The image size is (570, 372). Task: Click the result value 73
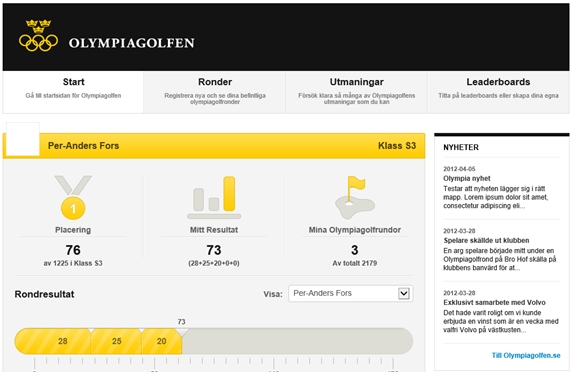214,250
